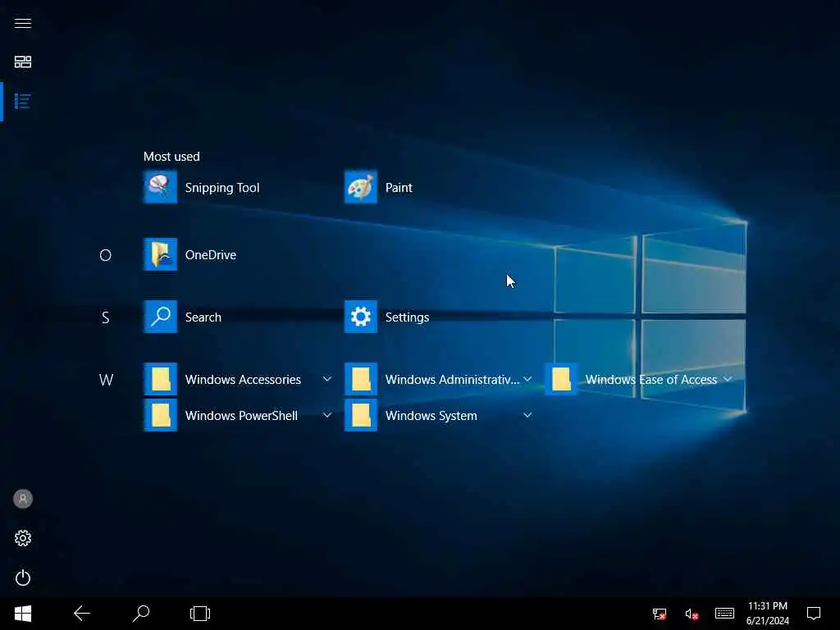Open Settings from the sidebar gear

tap(22, 538)
